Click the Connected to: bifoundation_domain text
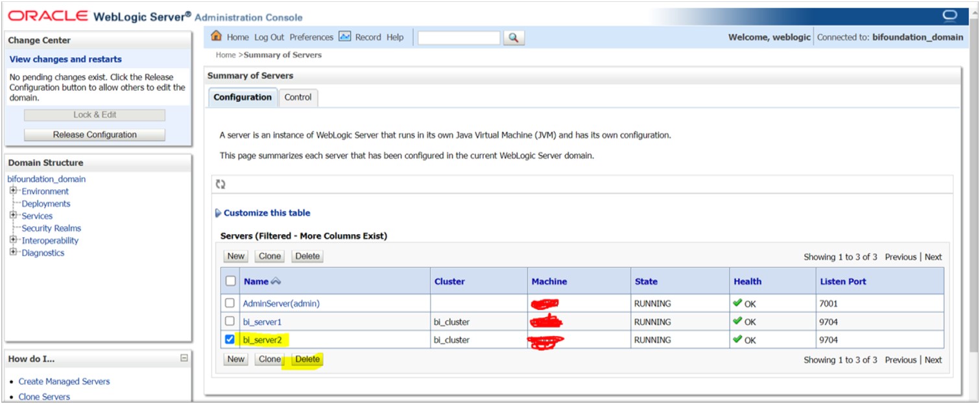The height and width of the screenshot is (404, 980). tap(890, 38)
